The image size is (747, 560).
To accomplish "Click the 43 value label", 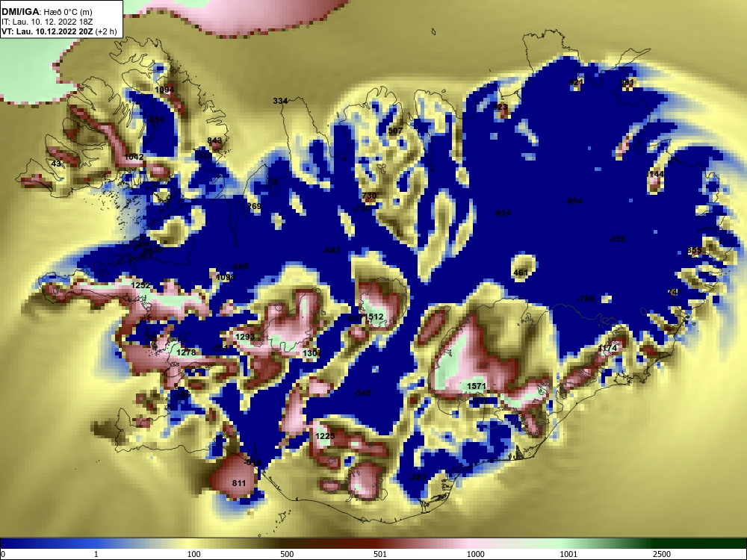I will pyautogui.click(x=56, y=164).
